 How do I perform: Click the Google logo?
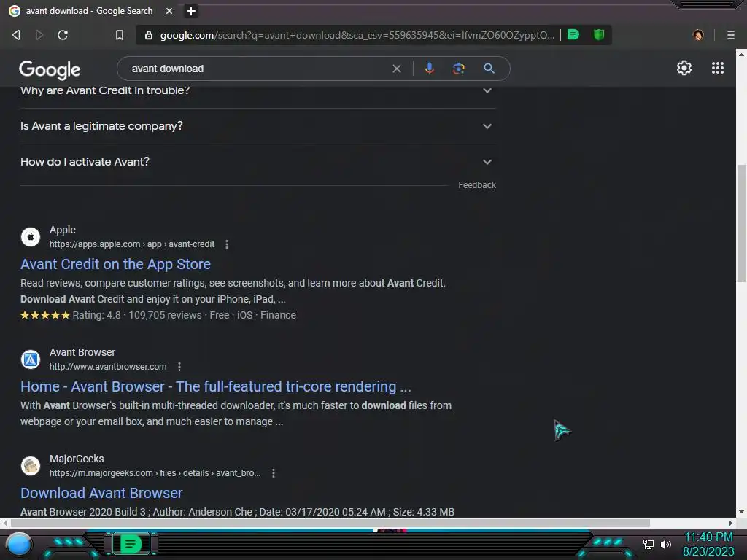click(50, 70)
